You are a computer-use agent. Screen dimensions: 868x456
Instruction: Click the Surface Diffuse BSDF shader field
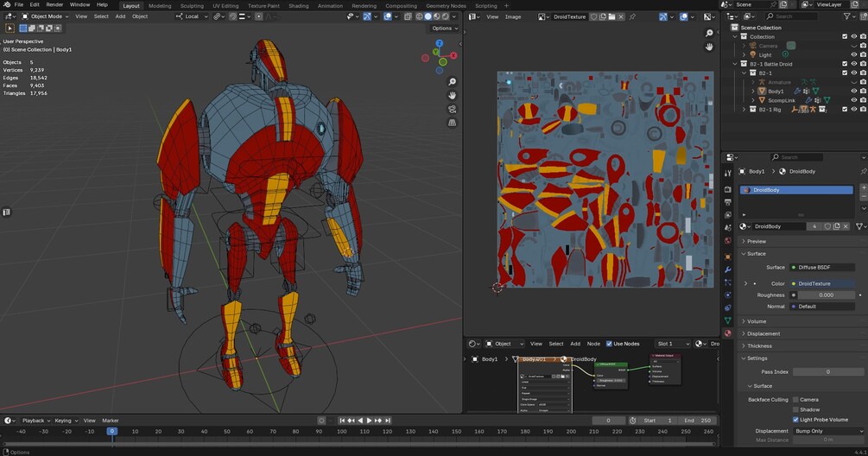822,267
